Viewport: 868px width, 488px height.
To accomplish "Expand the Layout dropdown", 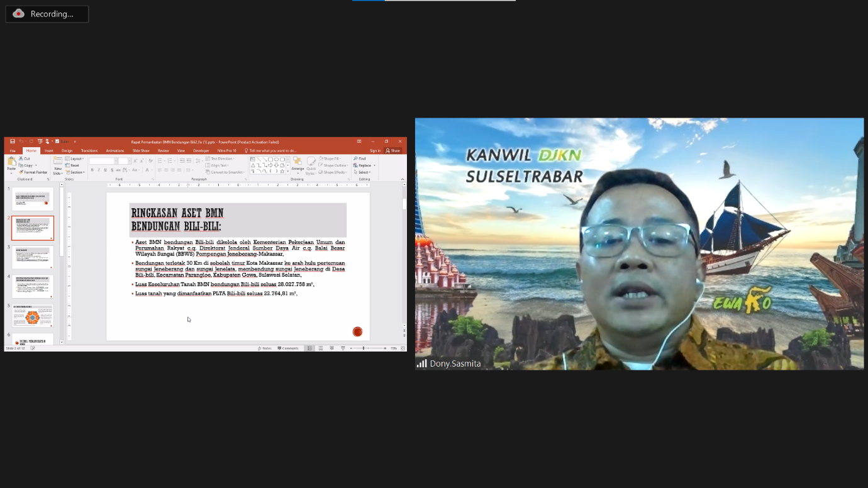I will pyautogui.click(x=75, y=158).
